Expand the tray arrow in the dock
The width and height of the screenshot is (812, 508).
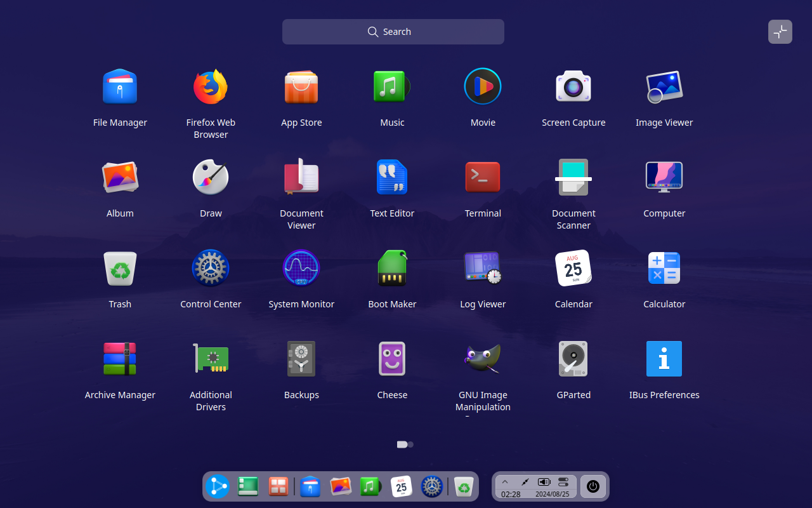[505, 483]
